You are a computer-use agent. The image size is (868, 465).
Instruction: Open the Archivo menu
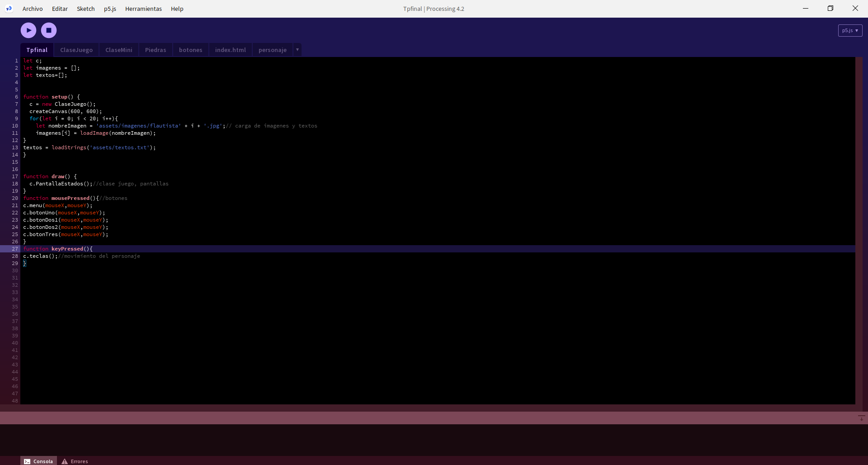pyautogui.click(x=33, y=9)
